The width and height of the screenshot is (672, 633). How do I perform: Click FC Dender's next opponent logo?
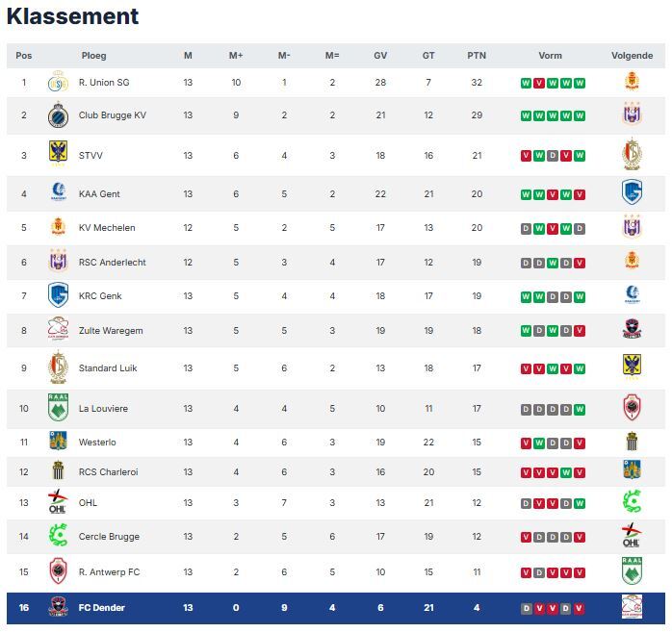632,608
